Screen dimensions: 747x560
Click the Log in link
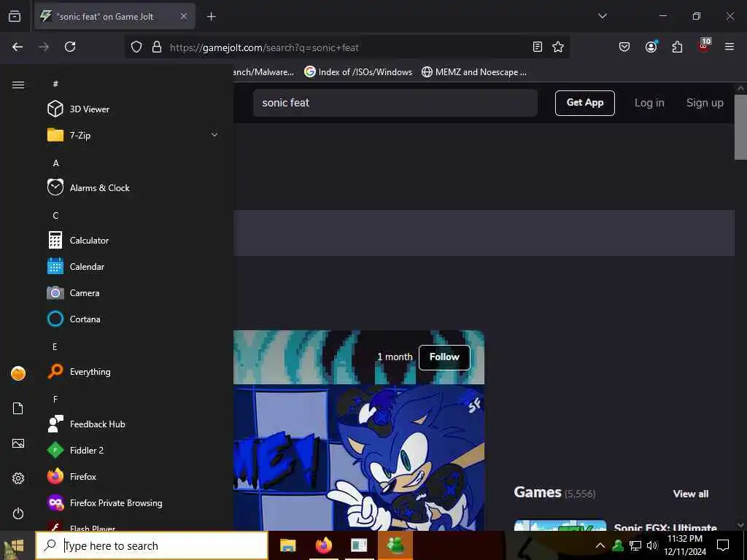649,103
